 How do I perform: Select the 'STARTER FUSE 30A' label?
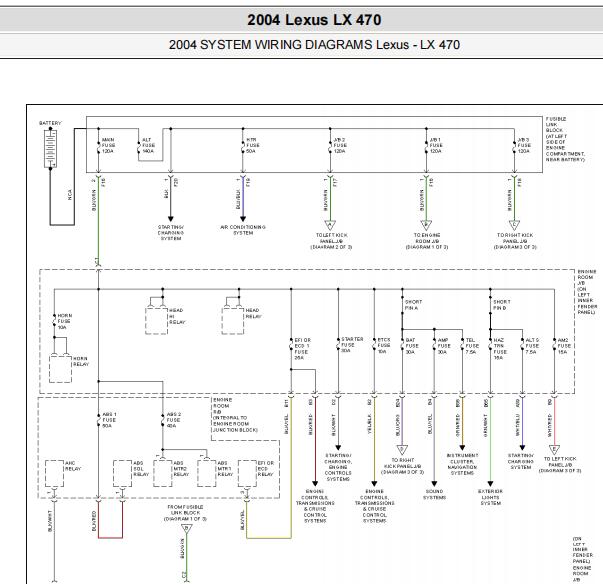click(350, 344)
